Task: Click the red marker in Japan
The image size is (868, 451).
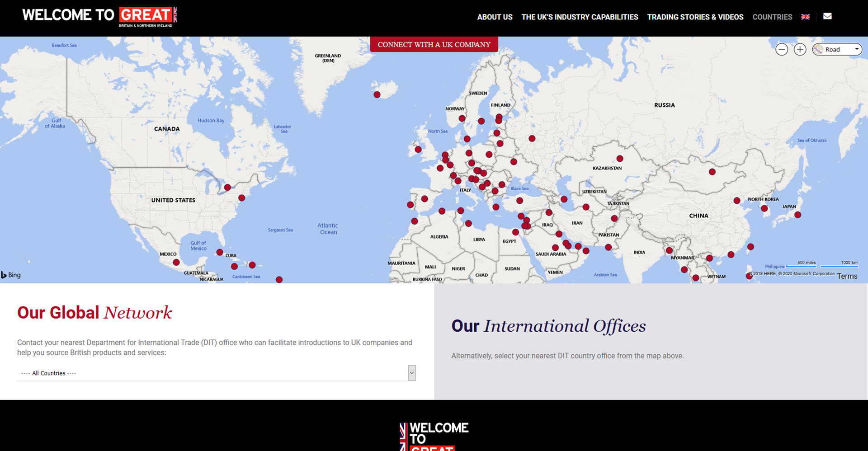Action: tap(797, 215)
